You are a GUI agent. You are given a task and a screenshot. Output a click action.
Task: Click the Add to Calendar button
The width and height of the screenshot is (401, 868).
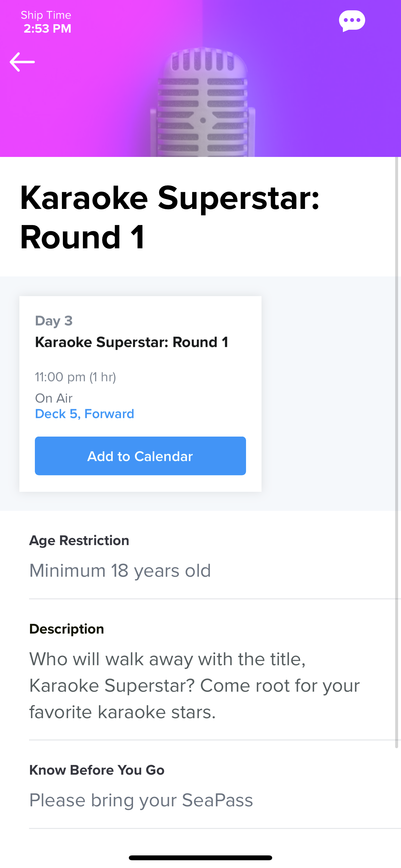pos(140,456)
